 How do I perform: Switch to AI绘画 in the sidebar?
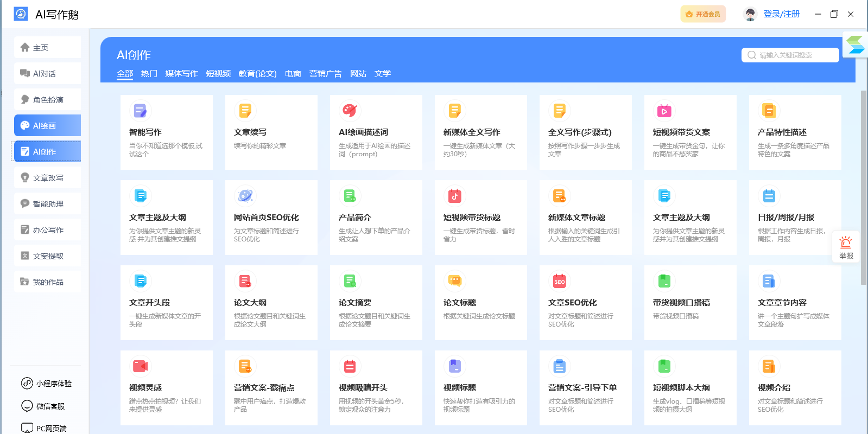[x=47, y=126]
